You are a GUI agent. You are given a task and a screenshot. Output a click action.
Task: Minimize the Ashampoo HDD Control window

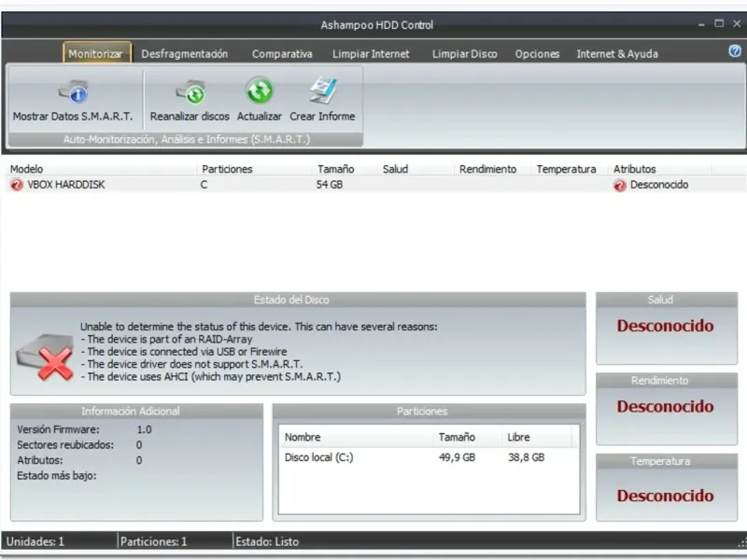coord(701,24)
